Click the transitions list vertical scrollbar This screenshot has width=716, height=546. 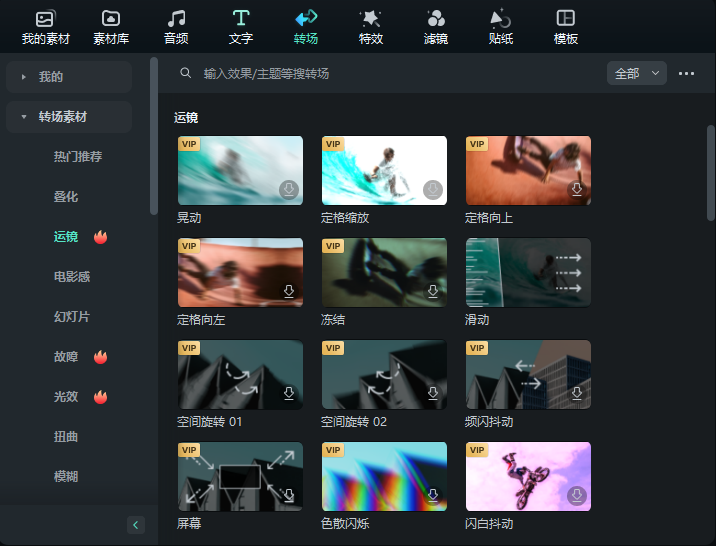710,170
